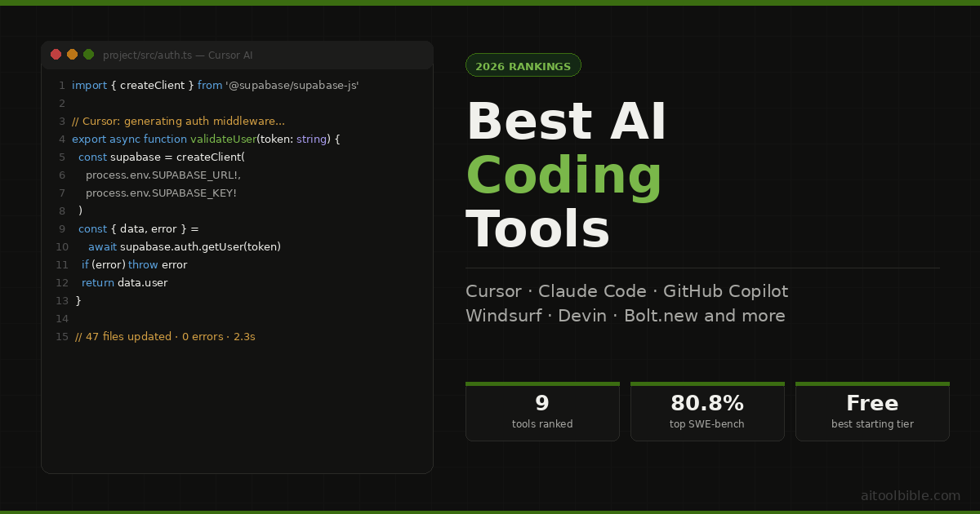Click the 'Tools' headline word
Screen dimensions: 980x514
coord(538,228)
